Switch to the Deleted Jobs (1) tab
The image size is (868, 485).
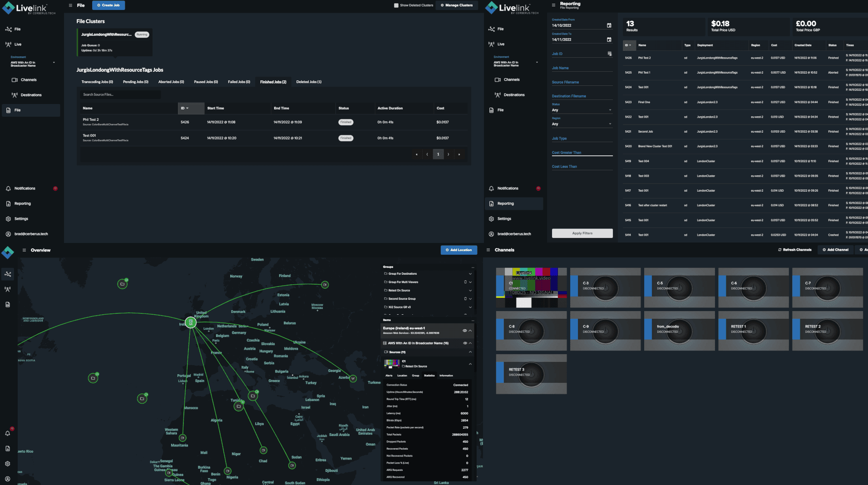pos(309,82)
